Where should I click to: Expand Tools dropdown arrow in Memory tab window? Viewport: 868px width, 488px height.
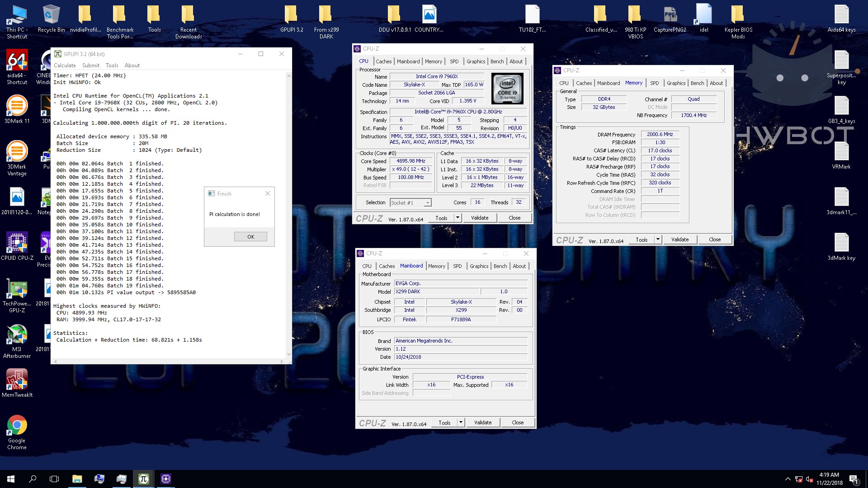[x=658, y=239]
